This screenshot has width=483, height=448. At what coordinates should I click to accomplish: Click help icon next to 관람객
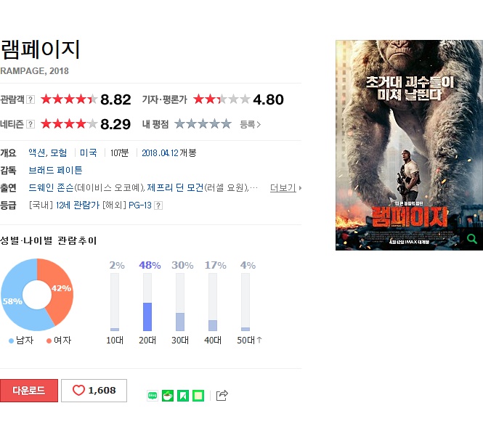[x=31, y=99]
